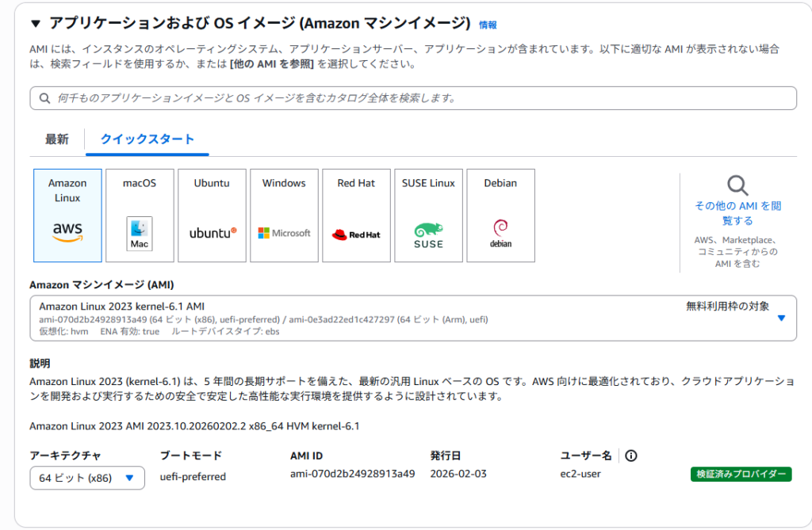The height and width of the screenshot is (530, 812).
Task: Click the info icon next to ユーザー名
Action: [631, 456]
